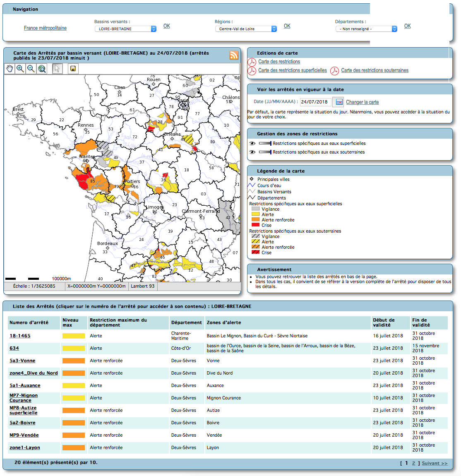Click the Clermont-Ferrand label on map
The width and height of the screenshot is (461, 476).
click(201, 211)
